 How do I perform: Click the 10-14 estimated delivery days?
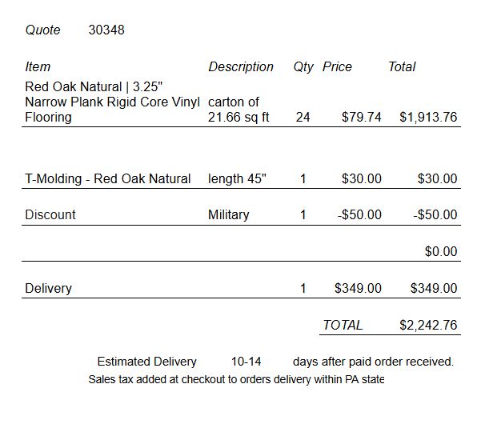click(246, 362)
